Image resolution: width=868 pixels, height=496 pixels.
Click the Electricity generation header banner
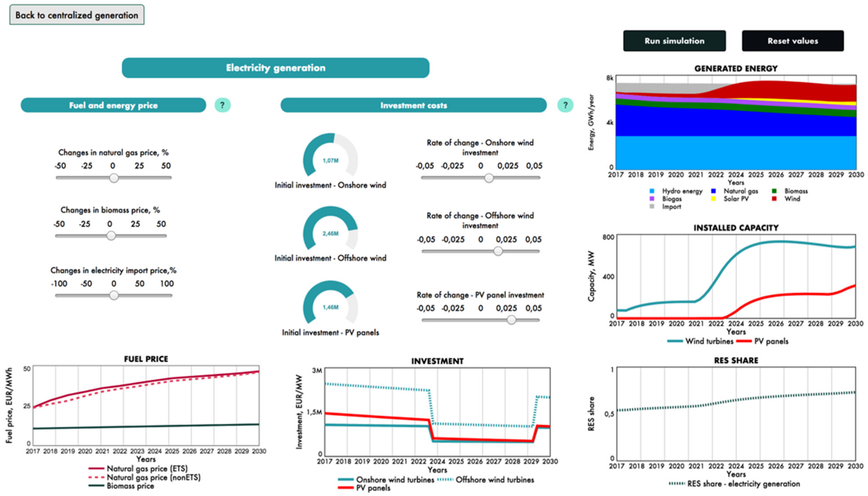tap(275, 68)
